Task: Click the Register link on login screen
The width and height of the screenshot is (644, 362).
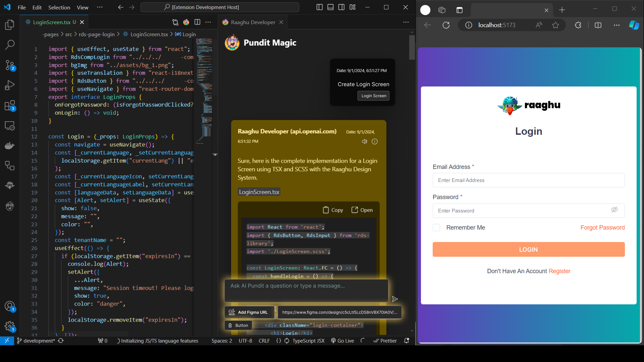Action: [559, 271]
